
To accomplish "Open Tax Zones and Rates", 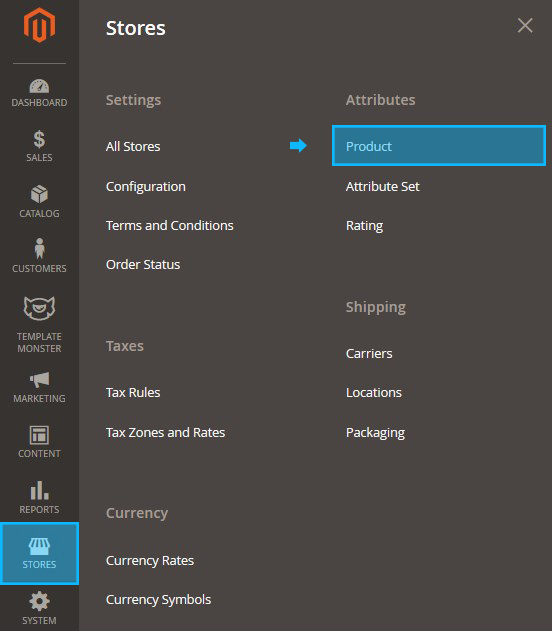I will [x=165, y=433].
